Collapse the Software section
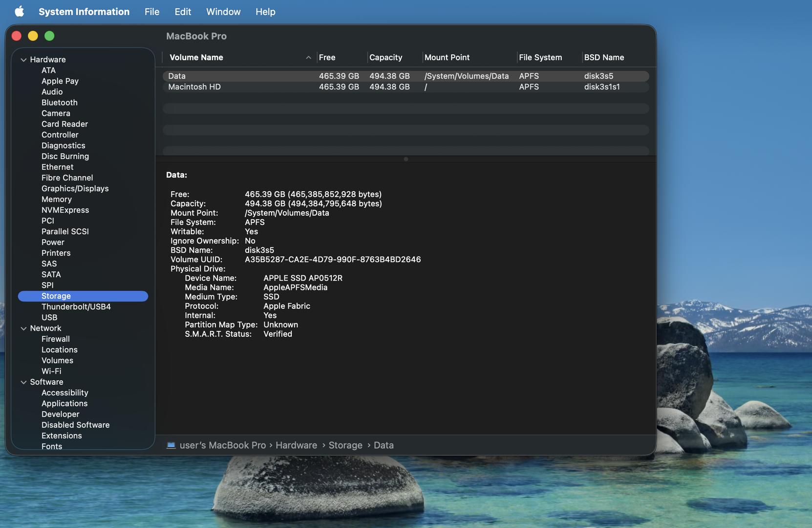The height and width of the screenshot is (528, 812). click(23, 382)
